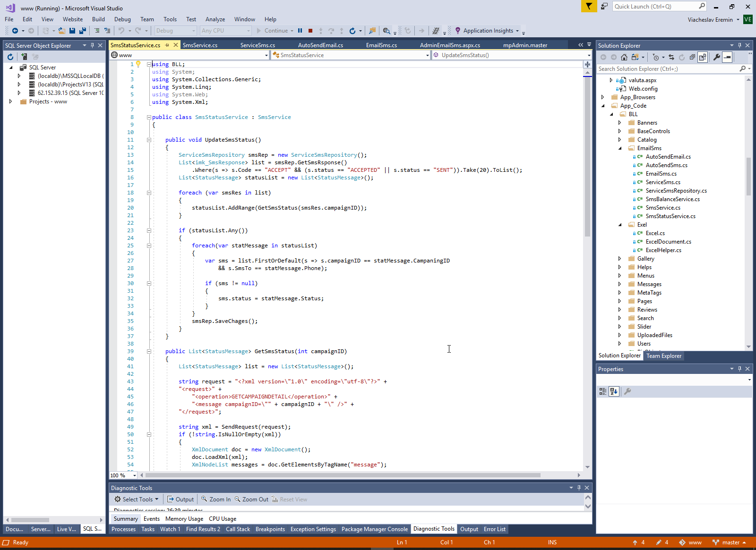Click the Save icon in toolbar

click(x=72, y=31)
